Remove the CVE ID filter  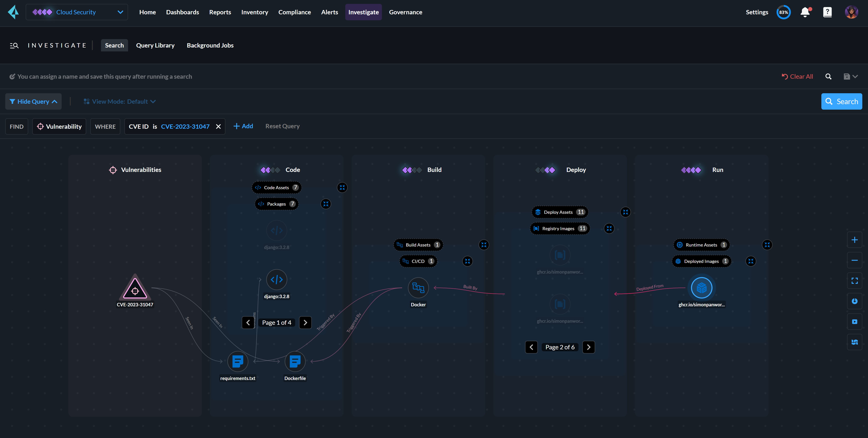click(x=218, y=126)
